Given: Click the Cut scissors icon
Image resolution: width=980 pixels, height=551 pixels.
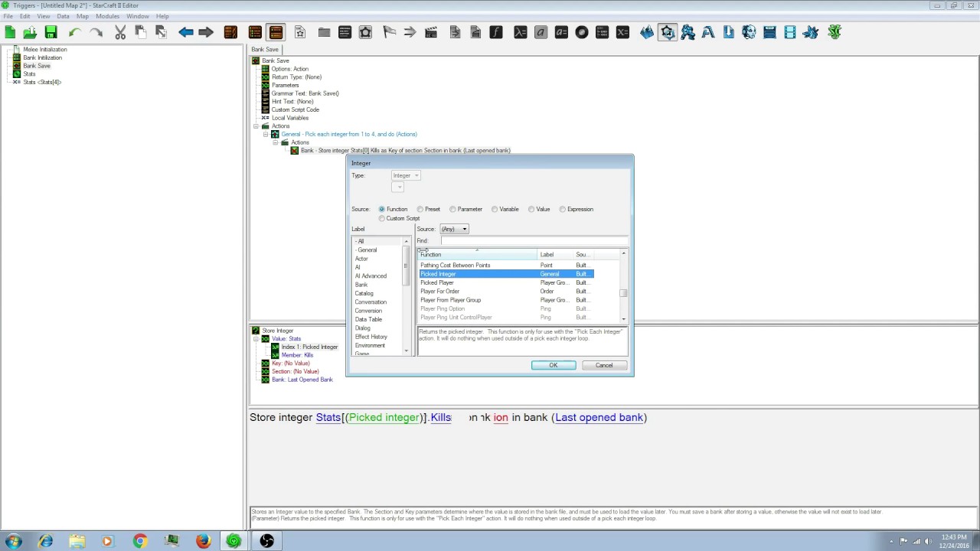Looking at the screenshot, I should point(120,32).
